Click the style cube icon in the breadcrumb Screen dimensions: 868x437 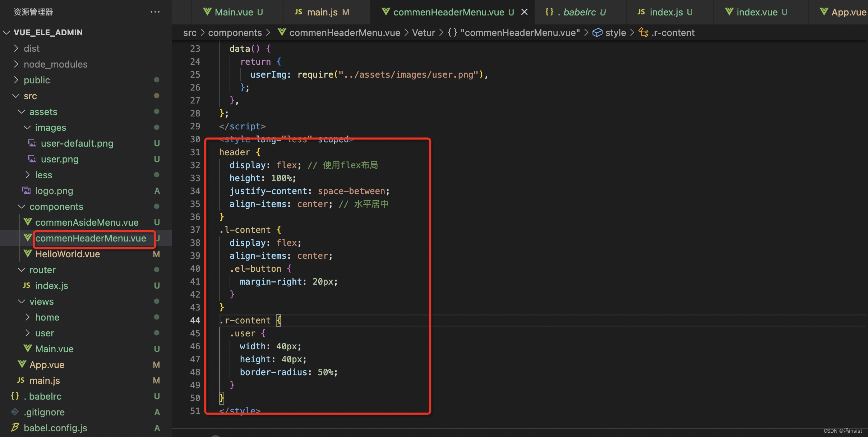click(597, 32)
